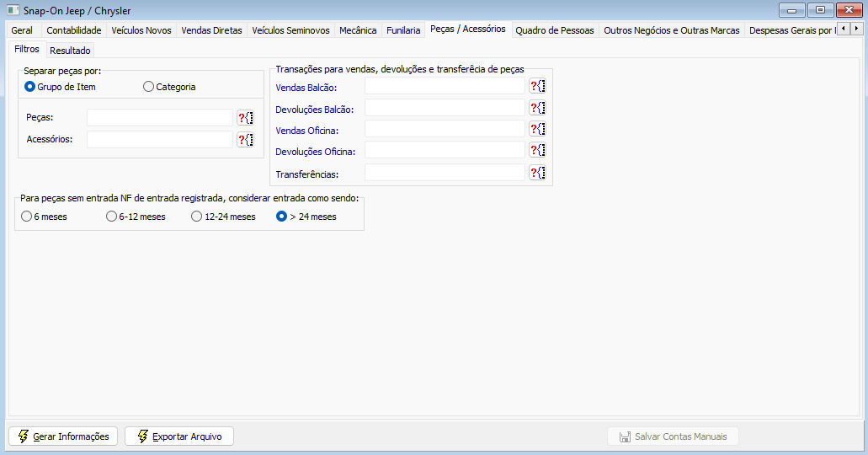
Task: Open lookup icon for Devoluções Balcão
Action: pyautogui.click(x=537, y=109)
